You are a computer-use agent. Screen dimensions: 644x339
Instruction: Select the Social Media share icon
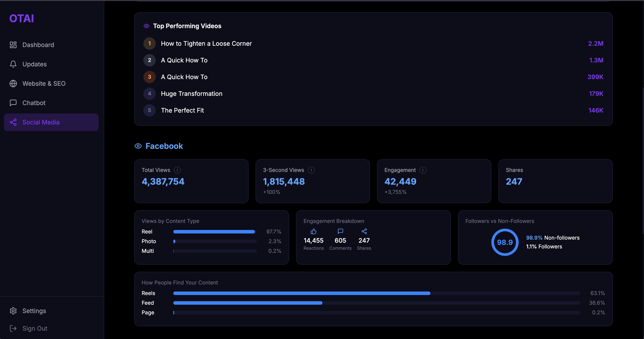click(x=13, y=122)
